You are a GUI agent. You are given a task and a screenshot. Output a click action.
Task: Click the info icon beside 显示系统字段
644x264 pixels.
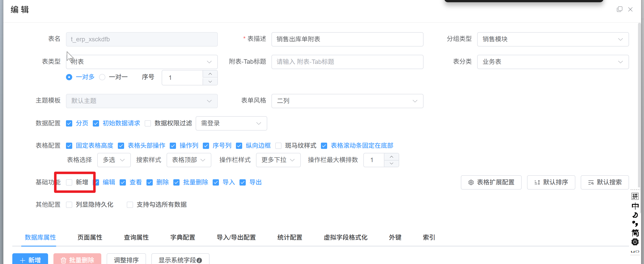click(x=199, y=260)
